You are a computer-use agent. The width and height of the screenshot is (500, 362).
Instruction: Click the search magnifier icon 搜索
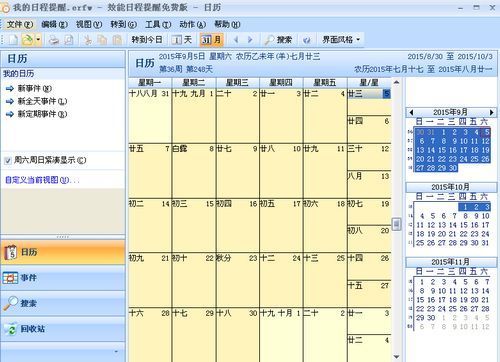pyautogui.click(x=278, y=40)
